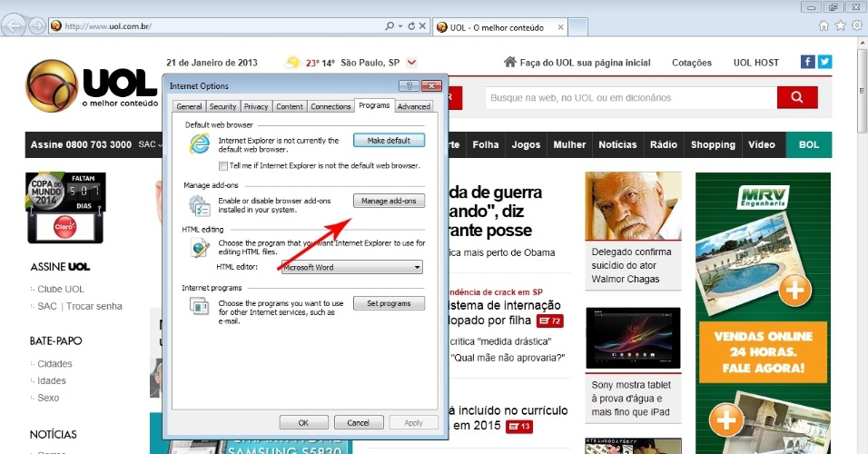Open the Tools gear icon in browser
The width and height of the screenshot is (868, 454).
(857, 25)
